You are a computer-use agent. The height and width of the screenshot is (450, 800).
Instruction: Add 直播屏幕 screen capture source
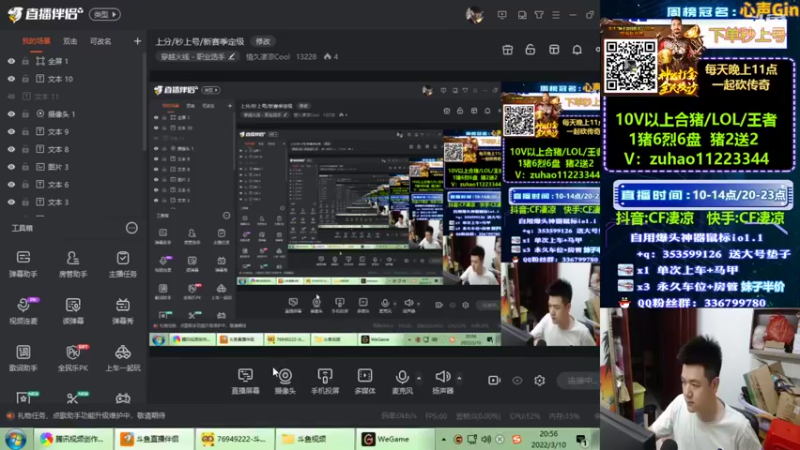245,381
